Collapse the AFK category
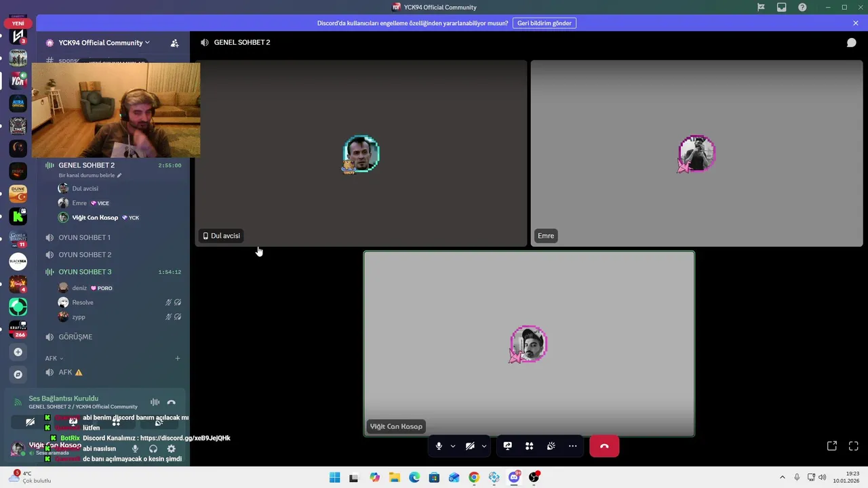 tap(54, 358)
